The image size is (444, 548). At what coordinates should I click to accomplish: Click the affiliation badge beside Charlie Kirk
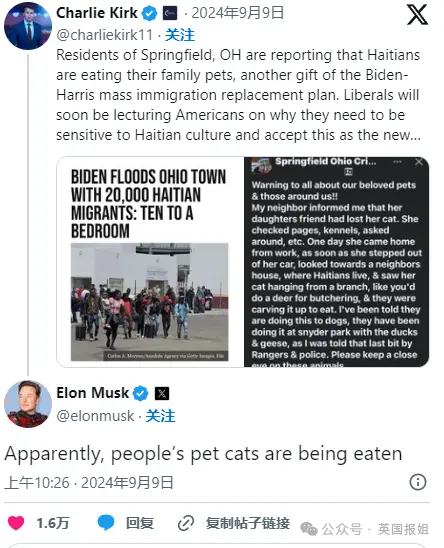tap(170, 14)
